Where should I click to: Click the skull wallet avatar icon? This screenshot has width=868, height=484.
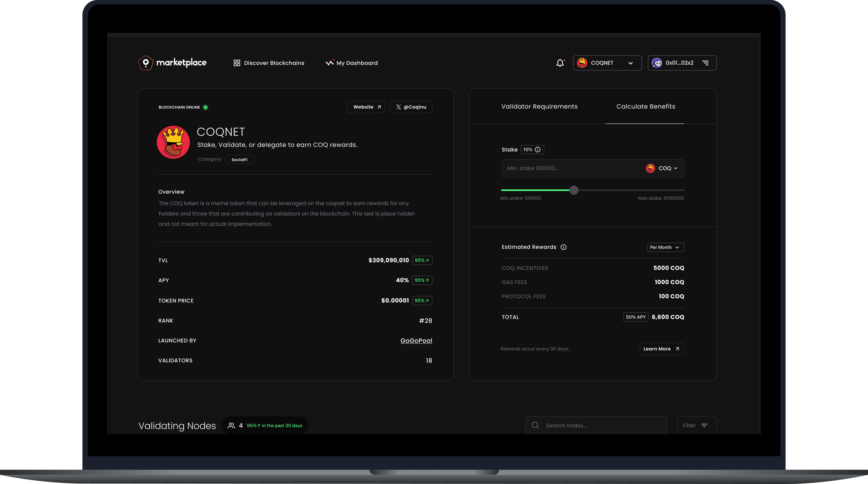click(x=657, y=63)
